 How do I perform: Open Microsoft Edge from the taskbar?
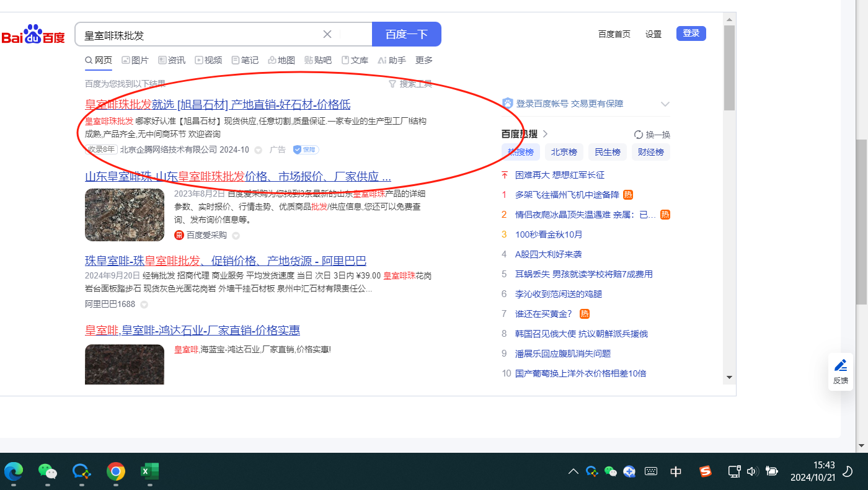(x=14, y=472)
